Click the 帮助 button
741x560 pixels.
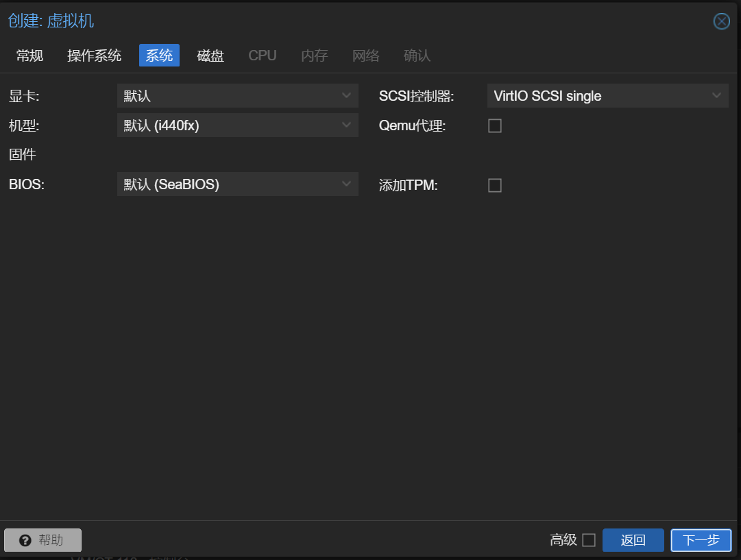43,540
